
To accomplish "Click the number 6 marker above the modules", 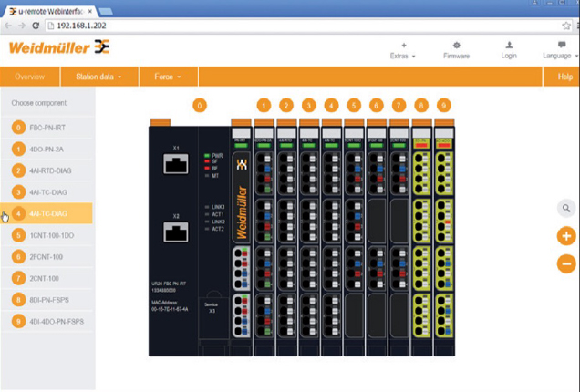I will [377, 106].
